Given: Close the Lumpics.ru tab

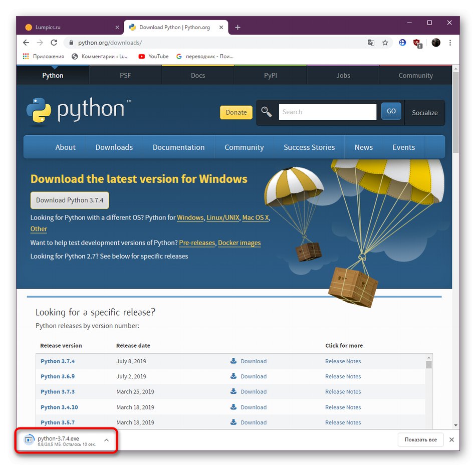Looking at the screenshot, I should 117,28.
